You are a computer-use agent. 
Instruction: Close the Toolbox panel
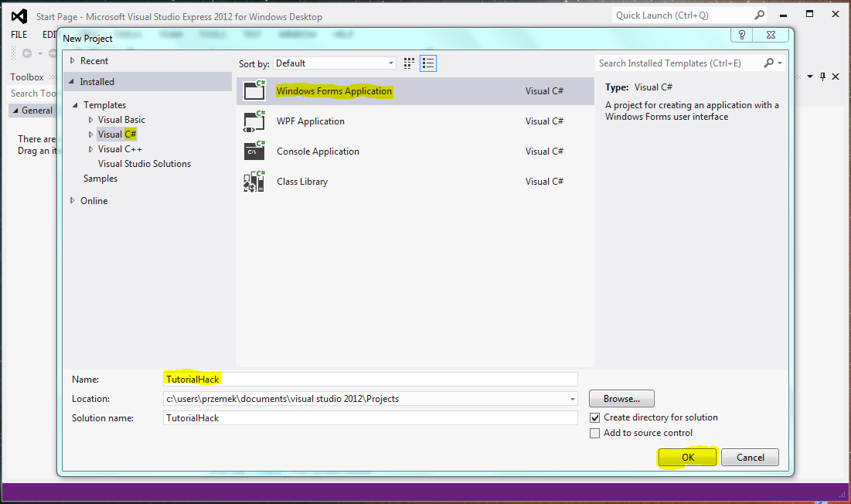(836, 77)
